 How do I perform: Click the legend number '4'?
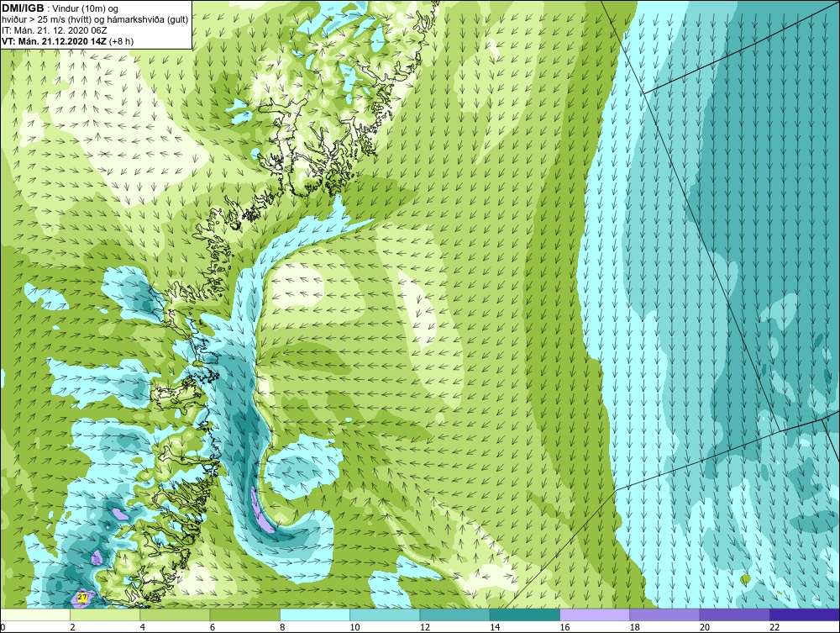click(143, 628)
